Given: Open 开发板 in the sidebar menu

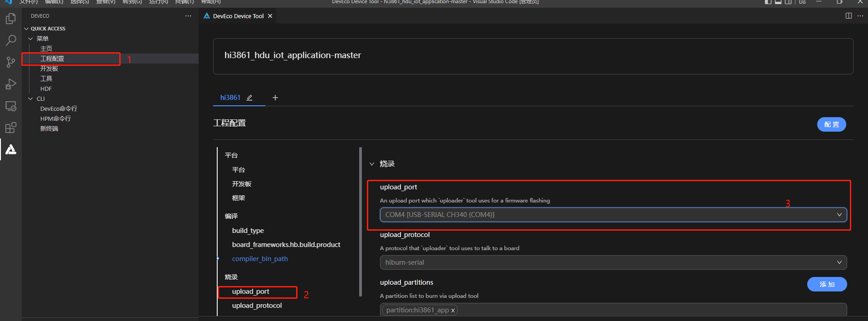Looking at the screenshot, I should click(49, 69).
